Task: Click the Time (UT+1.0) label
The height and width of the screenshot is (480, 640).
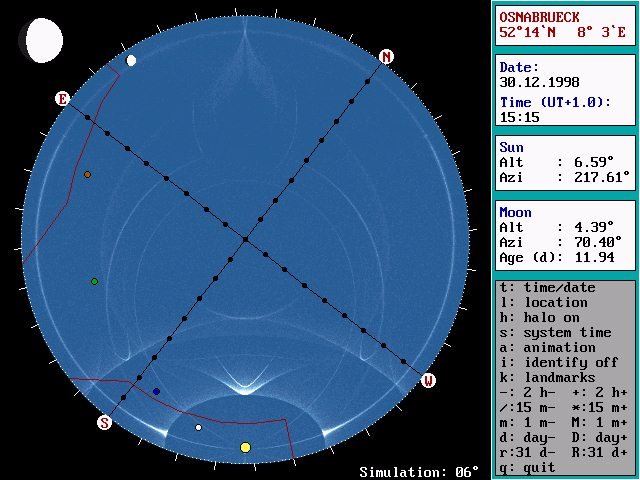Action: pos(555,102)
